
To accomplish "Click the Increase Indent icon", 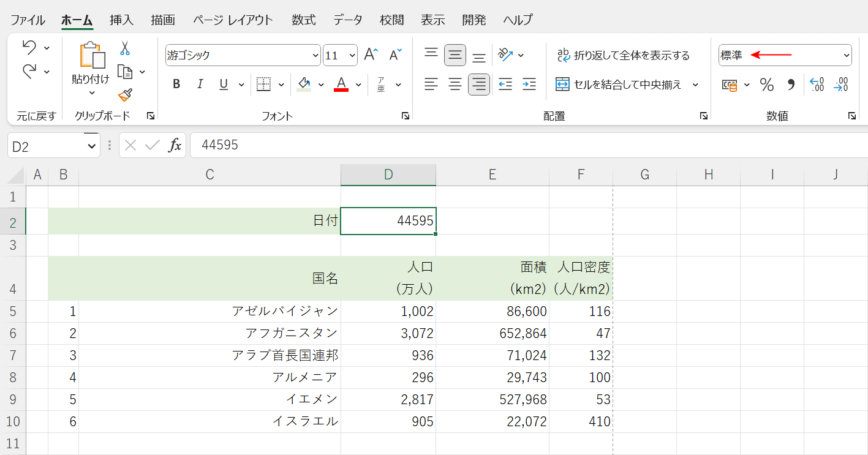I will pos(529,85).
